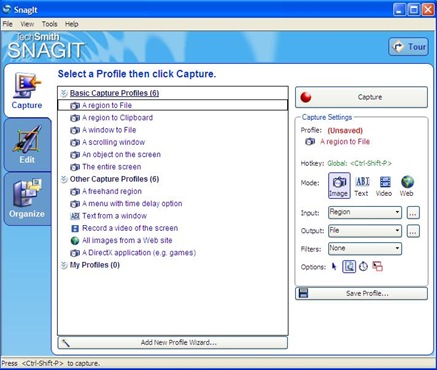Open Input properties ellipsis button
Image resolution: width=437 pixels, height=370 pixels.
413,213
